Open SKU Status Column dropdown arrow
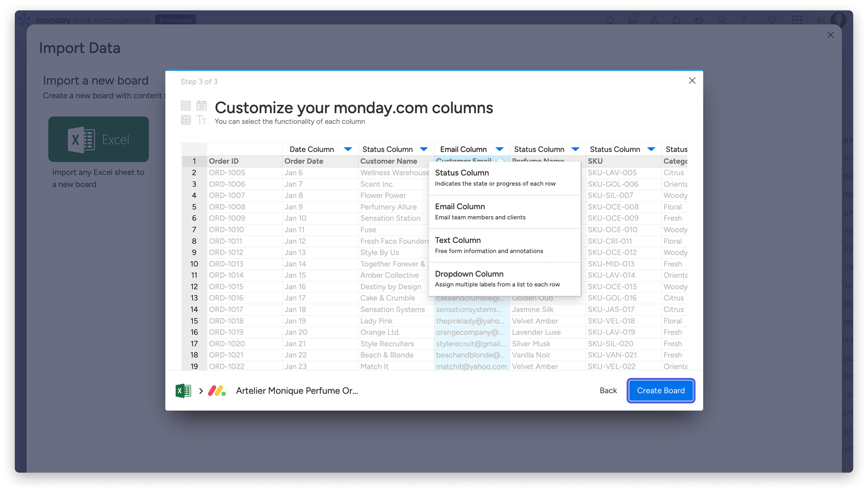This screenshot has height=491, width=868. click(x=651, y=149)
